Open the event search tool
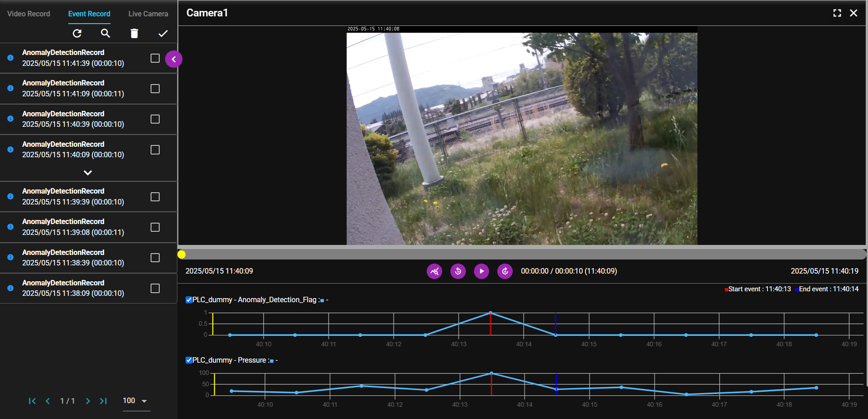 (105, 33)
